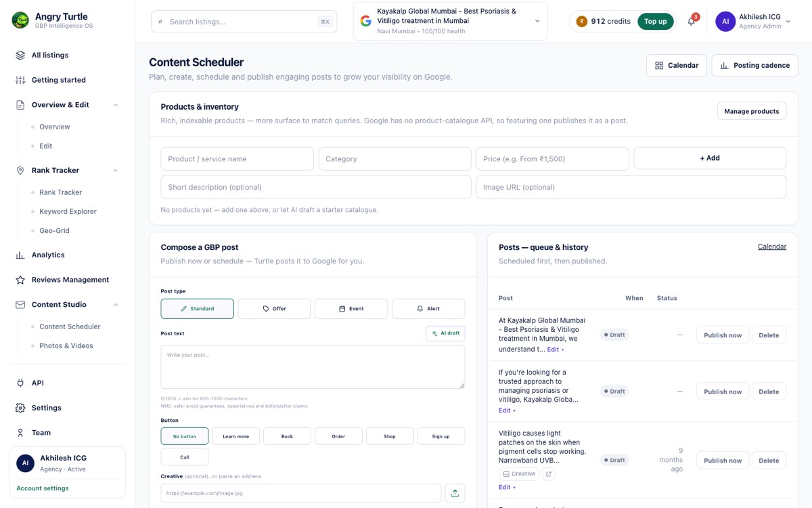Click the Analytics bar chart icon
Screen dimensions: 812x508
[x=20, y=255]
